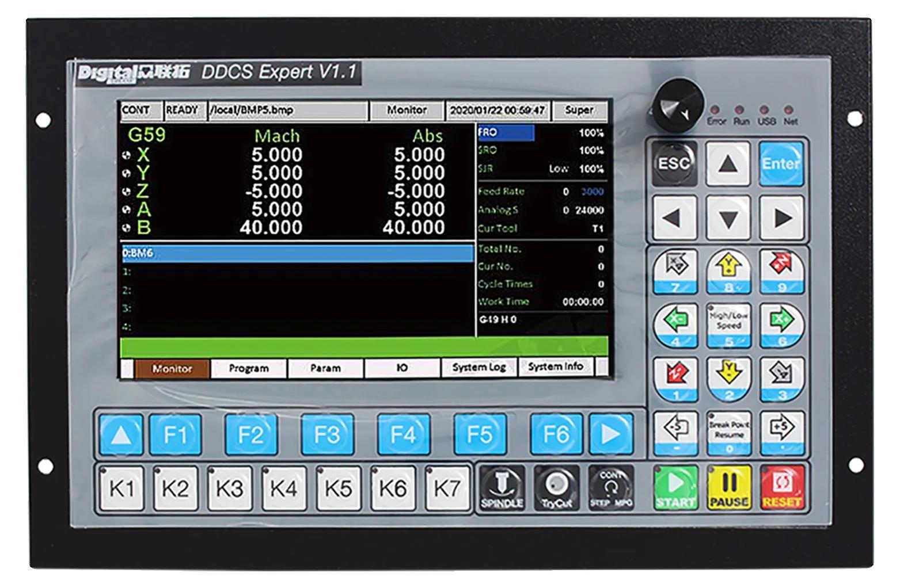This screenshot has width=900, height=588.
Task: Toggle Break Point Resume key
Action: (x=729, y=433)
